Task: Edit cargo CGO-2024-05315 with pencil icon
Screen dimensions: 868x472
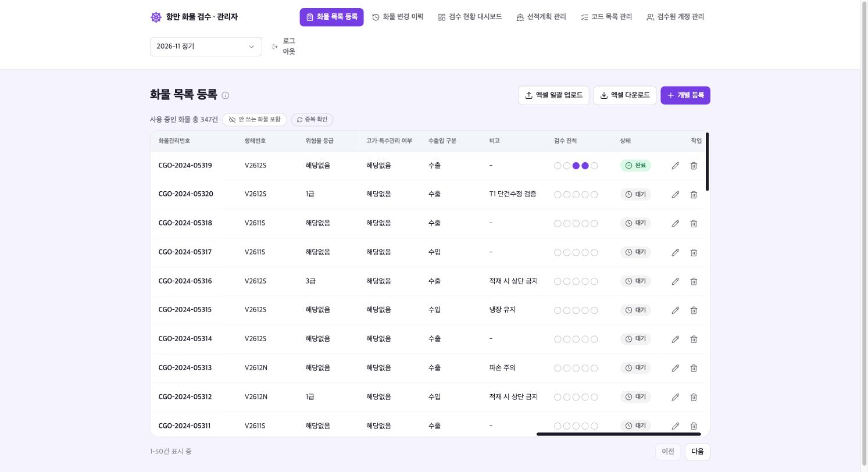Action: pos(676,310)
